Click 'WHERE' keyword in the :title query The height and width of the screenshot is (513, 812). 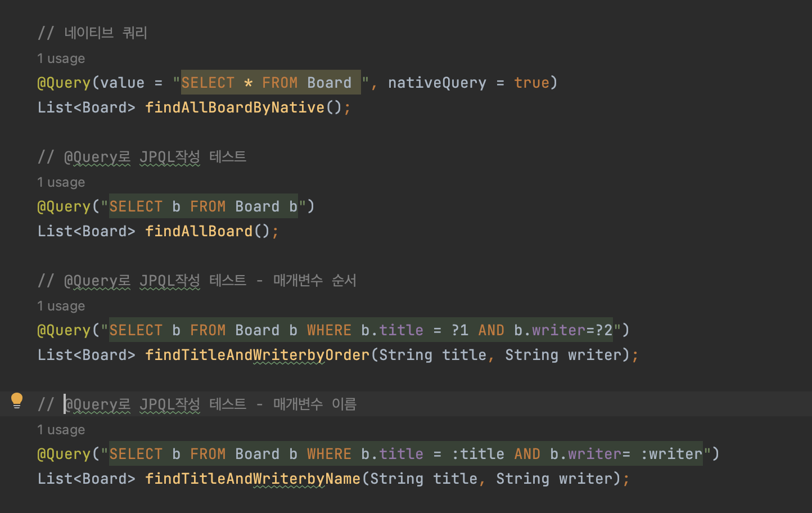(329, 454)
